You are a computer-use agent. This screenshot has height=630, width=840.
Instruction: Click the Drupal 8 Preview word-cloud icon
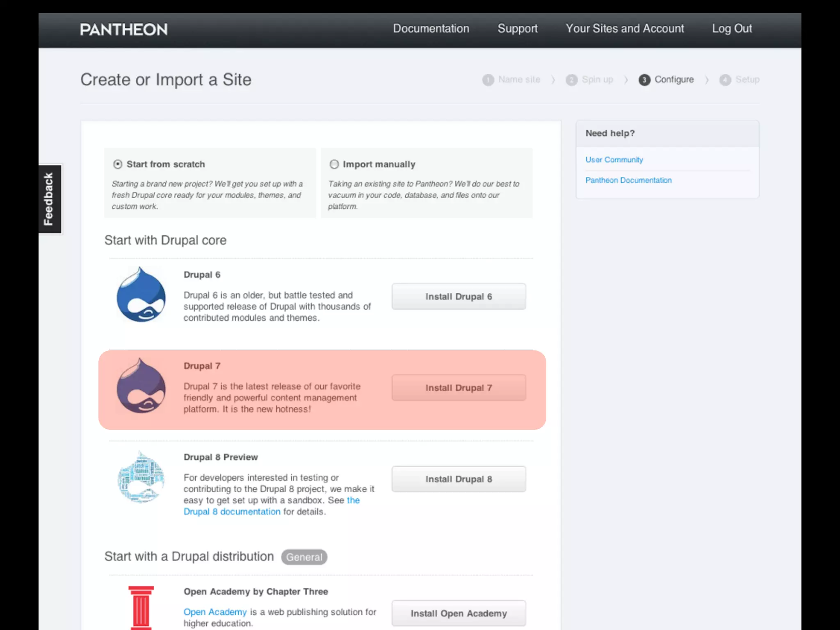tap(141, 477)
